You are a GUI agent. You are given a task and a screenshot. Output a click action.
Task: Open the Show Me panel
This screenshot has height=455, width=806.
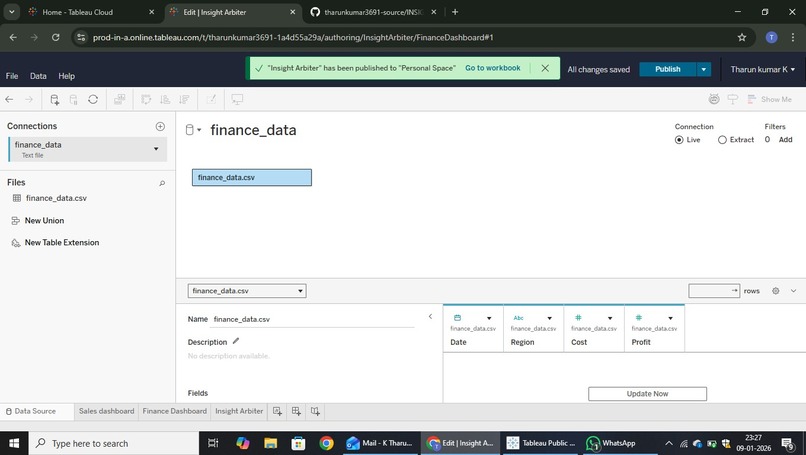tap(770, 99)
